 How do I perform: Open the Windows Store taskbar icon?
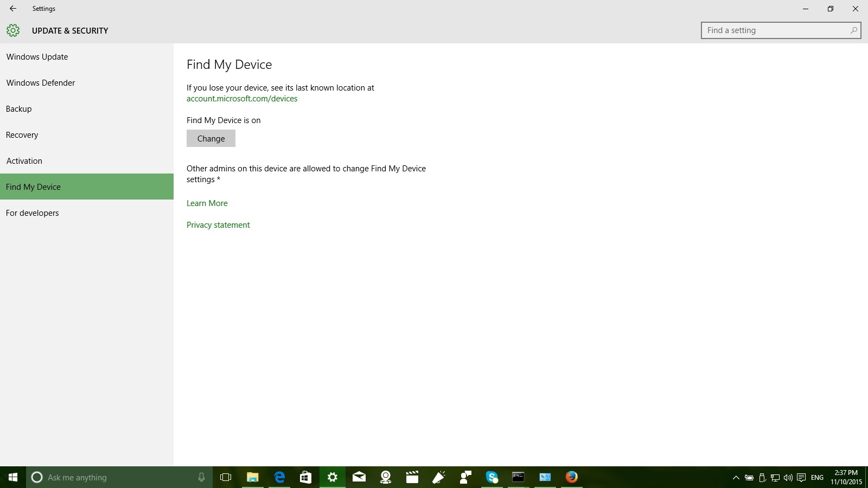305,477
